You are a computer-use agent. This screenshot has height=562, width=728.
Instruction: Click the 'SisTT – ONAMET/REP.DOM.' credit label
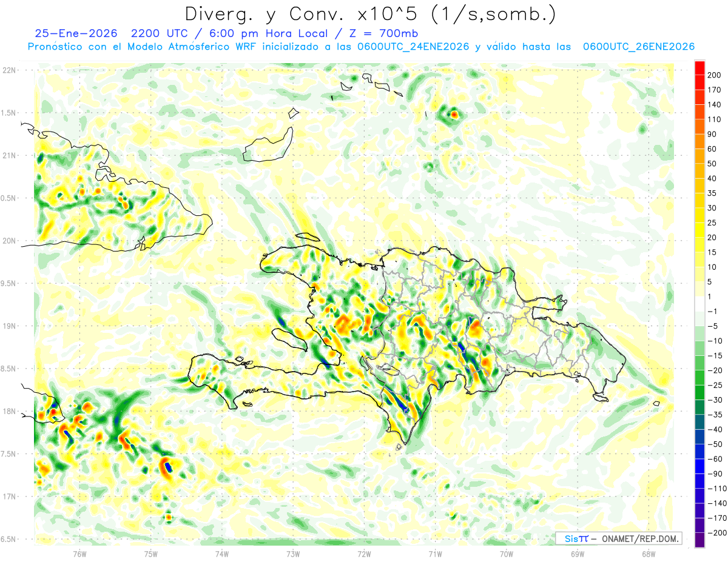coord(619,538)
